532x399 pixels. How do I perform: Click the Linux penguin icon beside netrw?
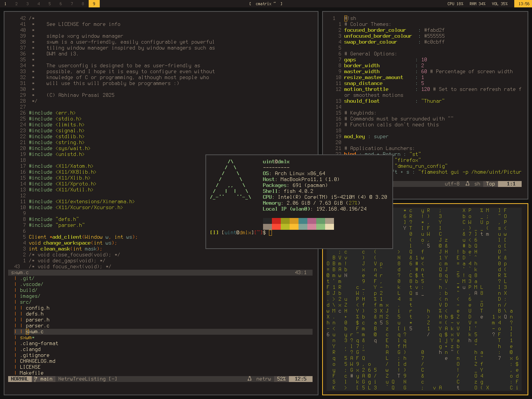tap(249, 379)
